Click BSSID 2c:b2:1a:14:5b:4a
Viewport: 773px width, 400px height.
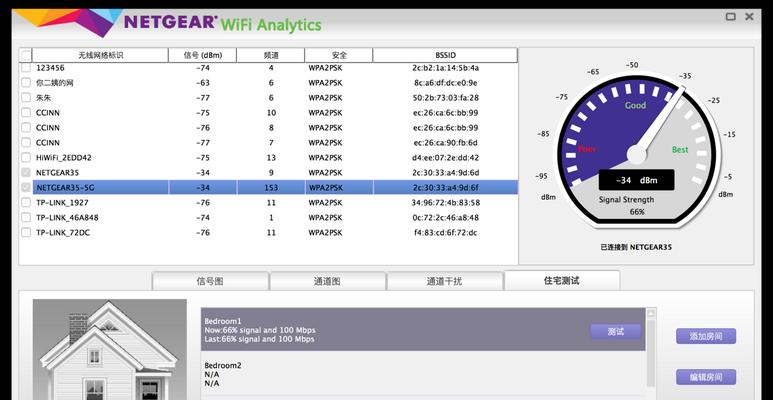pyautogui.click(x=445, y=68)
